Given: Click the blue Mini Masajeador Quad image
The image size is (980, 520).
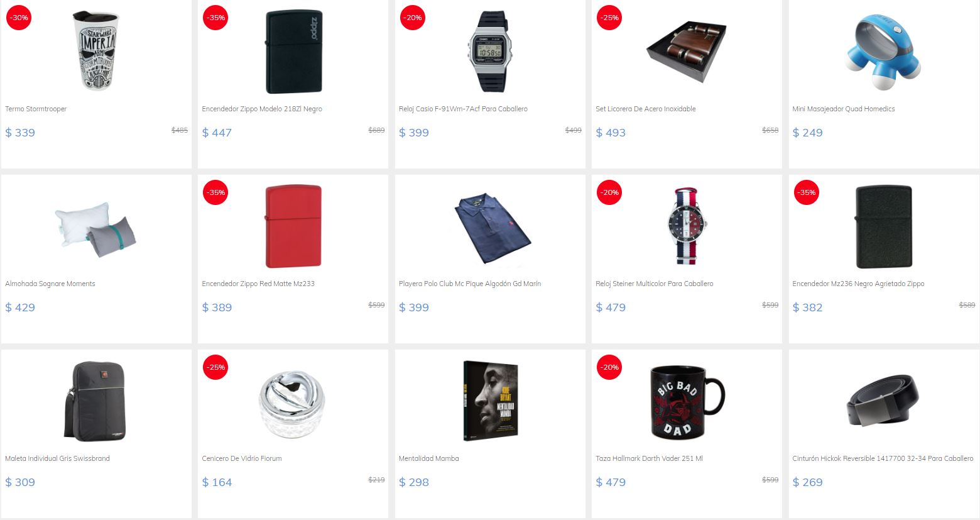Looking at the screenshot, I should (x=884, y=52).
